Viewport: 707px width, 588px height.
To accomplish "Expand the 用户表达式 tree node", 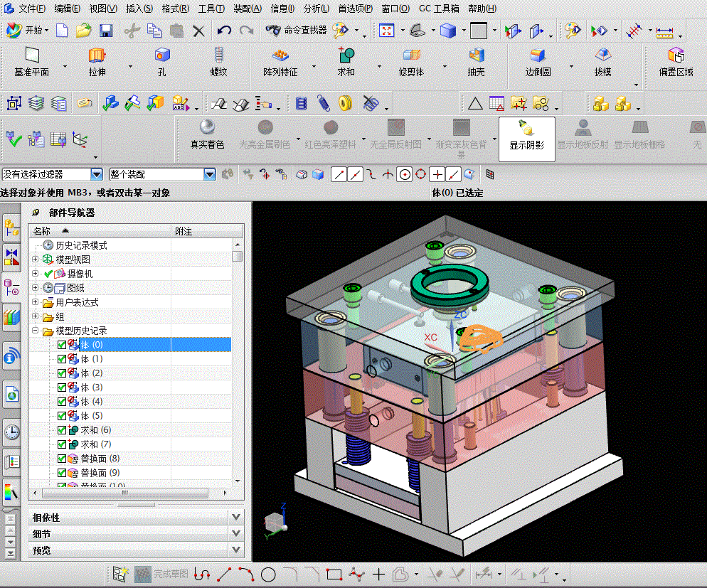I will (x=35, y=302).
